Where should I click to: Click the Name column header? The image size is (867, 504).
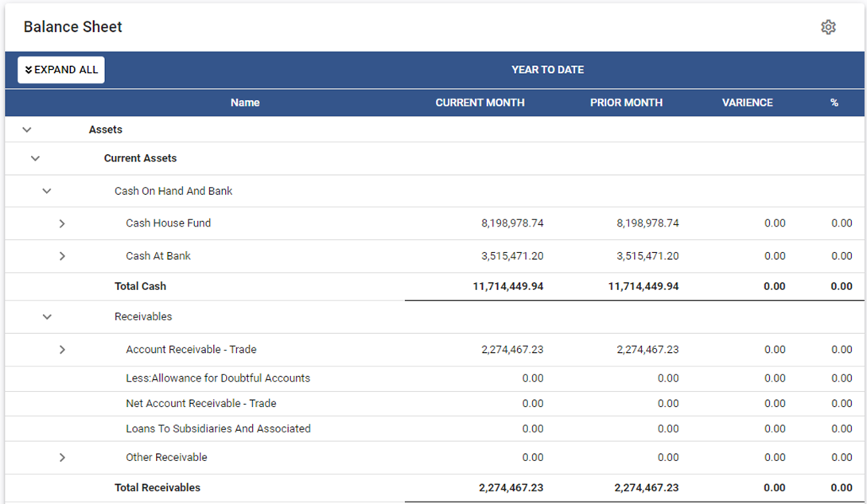245,103
